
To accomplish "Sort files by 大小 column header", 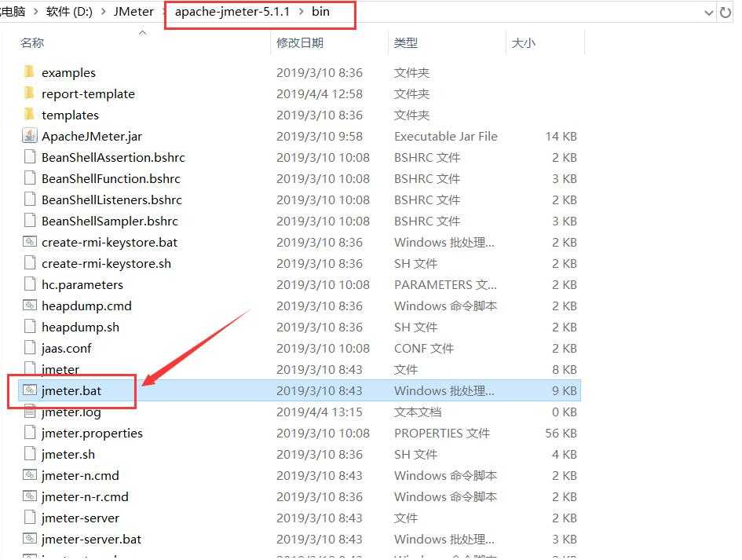I will coord(524,42).
